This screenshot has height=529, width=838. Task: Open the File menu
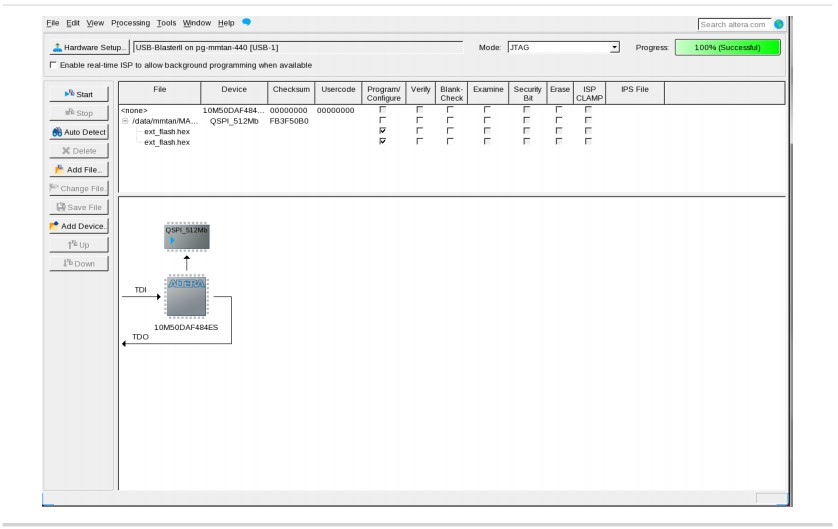[x=52, y=23]
